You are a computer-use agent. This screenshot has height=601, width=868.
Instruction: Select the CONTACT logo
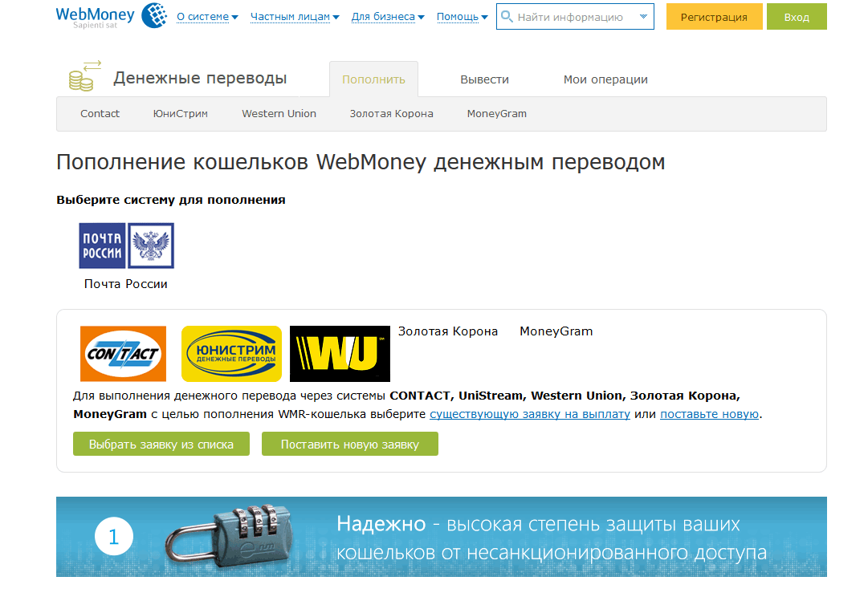tap(123, 354)
